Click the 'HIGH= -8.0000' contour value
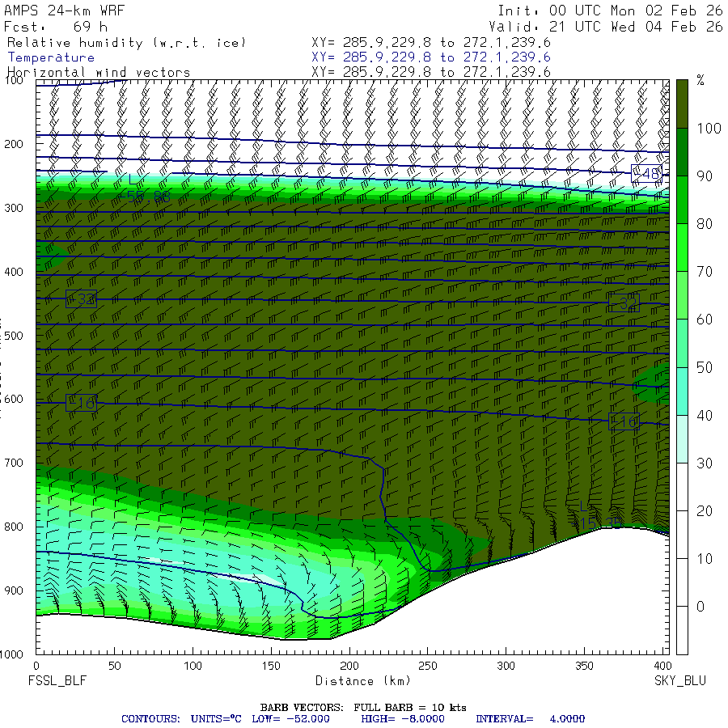728x728 pixels. (403, 719)
